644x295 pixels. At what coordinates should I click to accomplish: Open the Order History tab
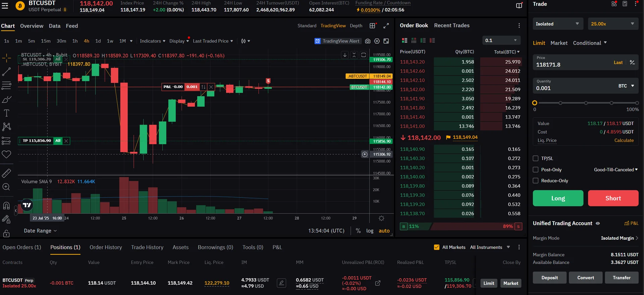[x=106, y=247]
